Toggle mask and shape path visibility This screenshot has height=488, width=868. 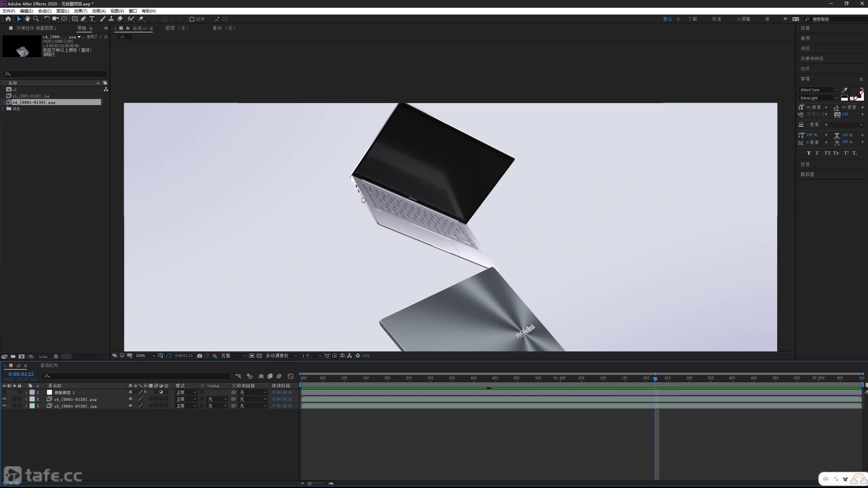point(169,355)
